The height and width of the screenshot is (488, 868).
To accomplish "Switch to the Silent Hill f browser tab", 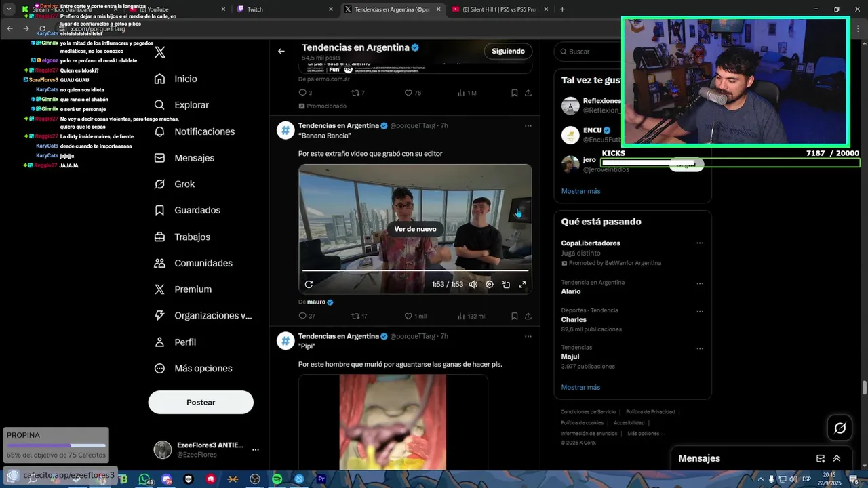I will (498, 9).
